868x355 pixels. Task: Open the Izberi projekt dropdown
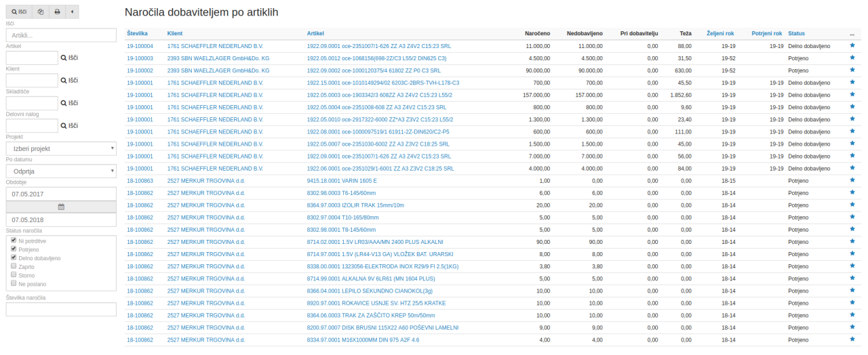[x=61, y=148]
